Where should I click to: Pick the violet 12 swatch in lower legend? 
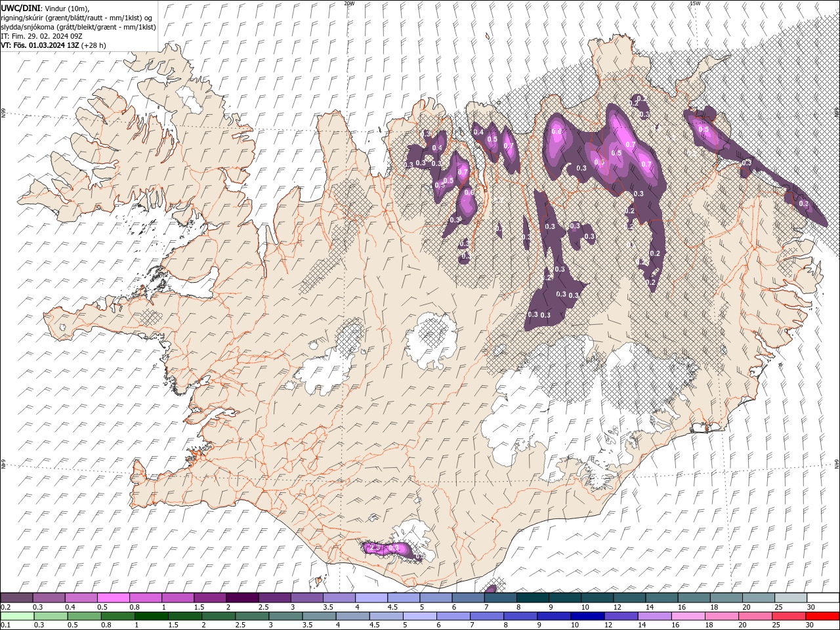(x=621, y=616)
